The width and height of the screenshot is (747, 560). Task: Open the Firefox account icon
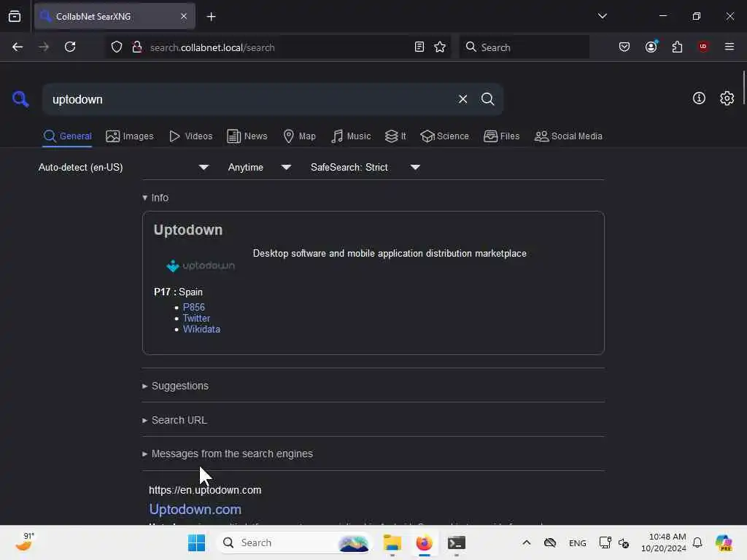[651, 47]
